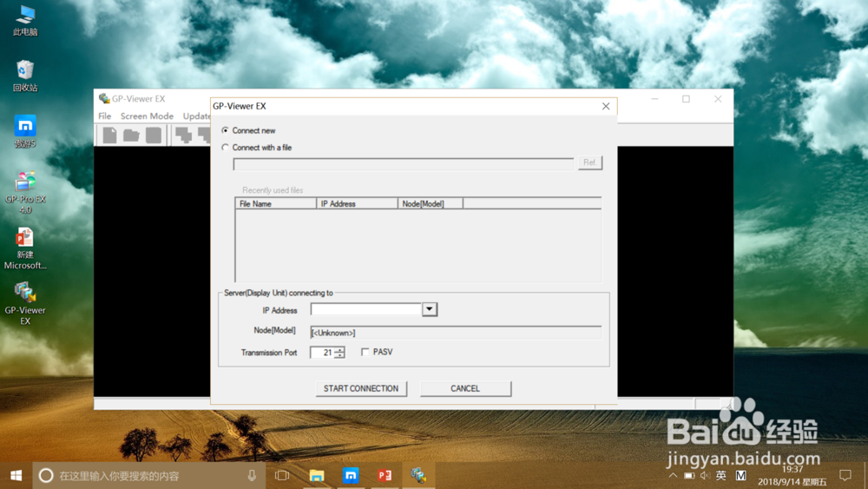Minimize the GP-Viewer EX main window
Image resolution: width=868 pixels, height=489 pixels.
654,99
